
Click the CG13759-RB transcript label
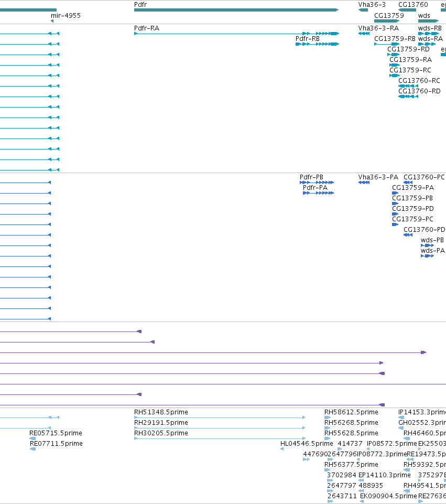(395, 39)
